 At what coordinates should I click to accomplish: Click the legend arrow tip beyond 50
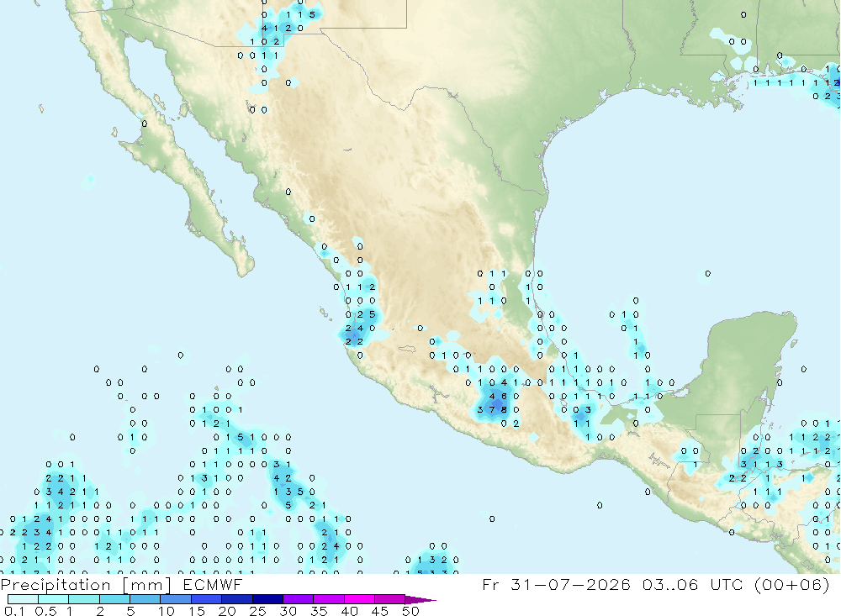coord(421,599)
